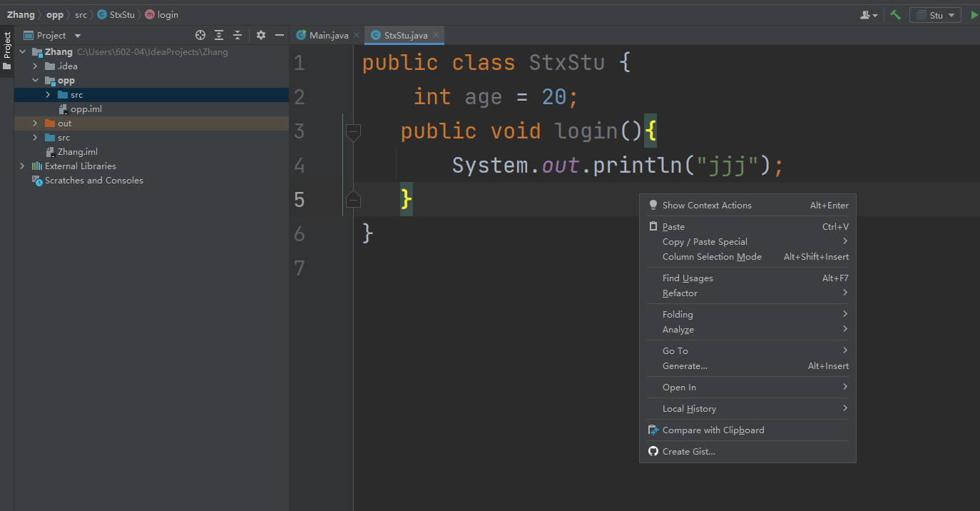Select Zhang.iml file in project tree
Screen dimensions: 980x511
78,152
